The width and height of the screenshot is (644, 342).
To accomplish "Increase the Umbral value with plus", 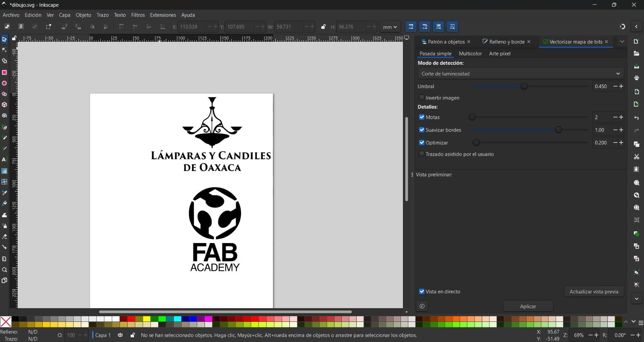I will (x=621, y=86).
